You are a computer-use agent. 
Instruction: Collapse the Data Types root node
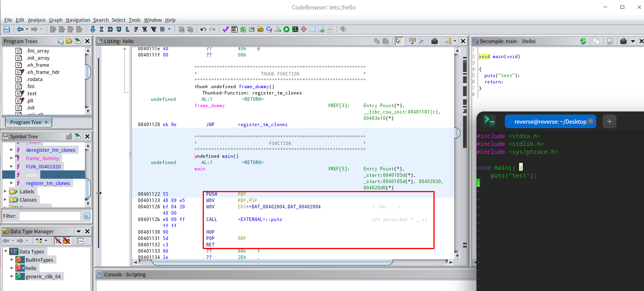[6, 251]
